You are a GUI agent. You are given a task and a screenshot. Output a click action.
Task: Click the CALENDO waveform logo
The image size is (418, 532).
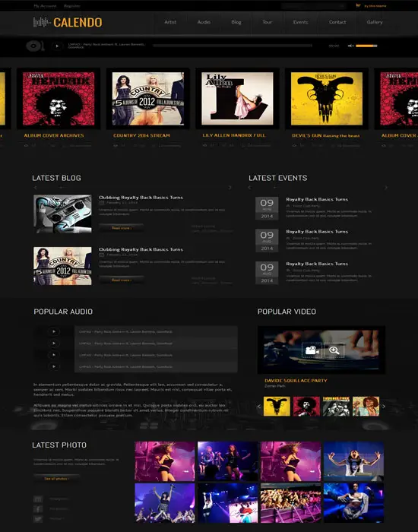coord(68,22)
